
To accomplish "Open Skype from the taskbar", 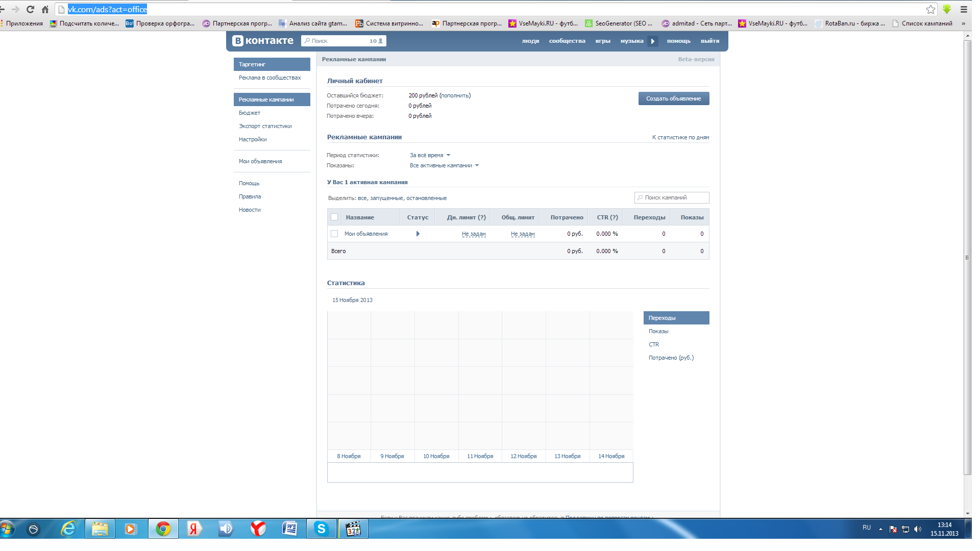I will click(321, 529).
